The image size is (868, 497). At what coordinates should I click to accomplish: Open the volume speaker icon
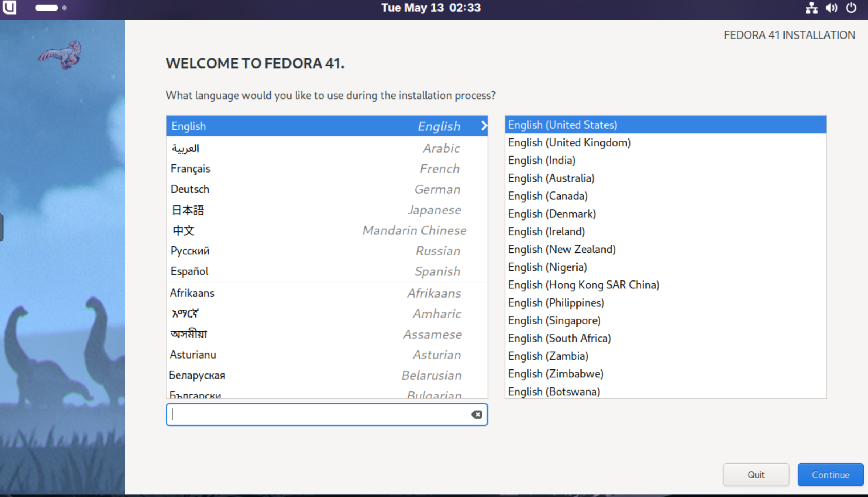coord(831,8)
